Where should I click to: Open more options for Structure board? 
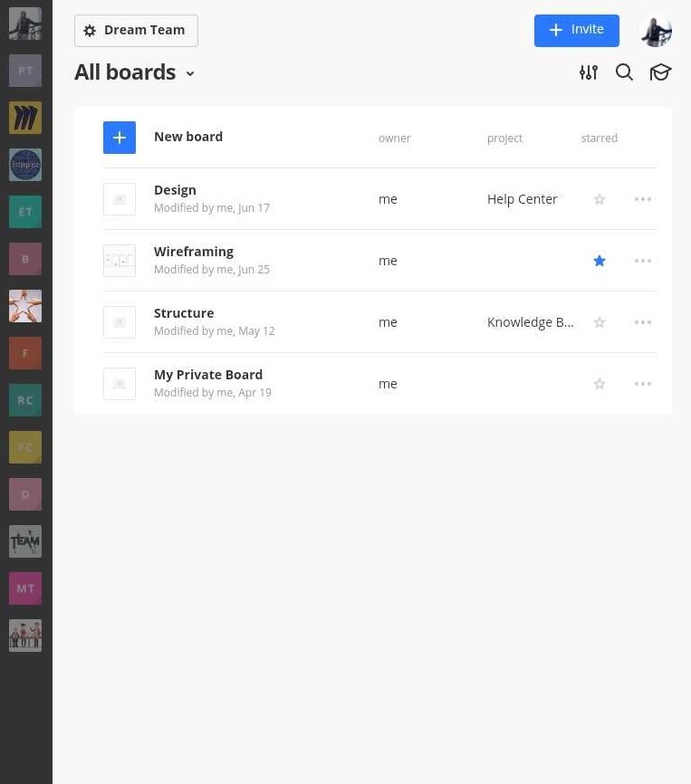[643, 322]
